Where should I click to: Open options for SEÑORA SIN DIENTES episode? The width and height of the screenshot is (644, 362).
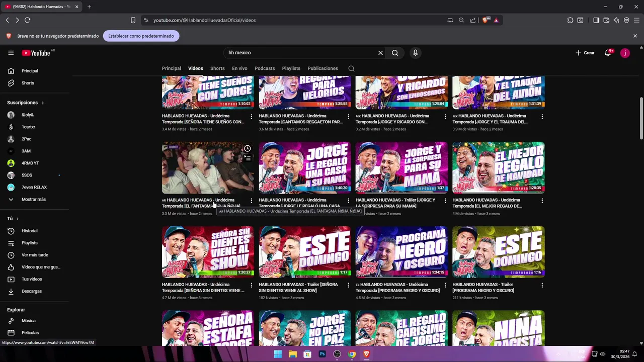[x=252, y=285]
